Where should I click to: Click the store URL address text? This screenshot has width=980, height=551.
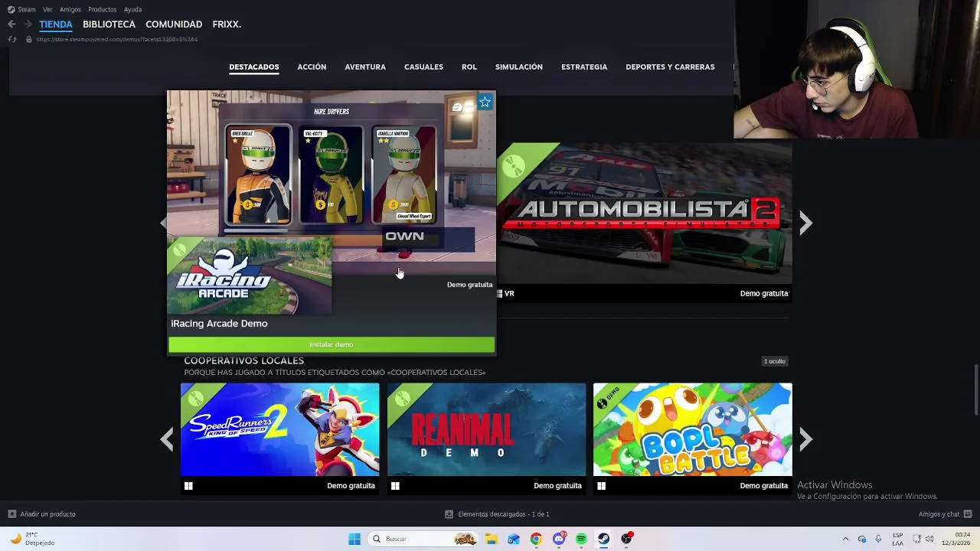117,39
